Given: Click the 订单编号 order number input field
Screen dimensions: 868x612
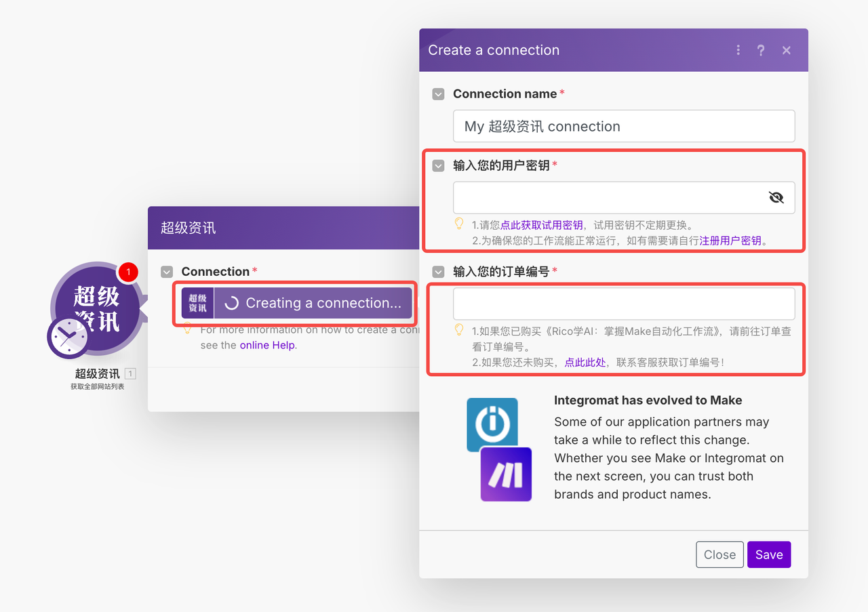Looking at the screenshot, I should pos(623,304).
